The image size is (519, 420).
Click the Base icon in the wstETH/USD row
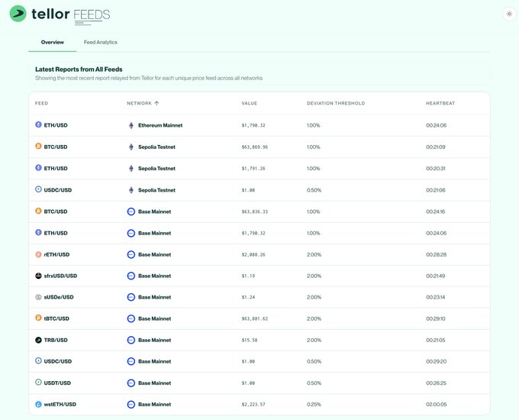[x=131, y=405]
